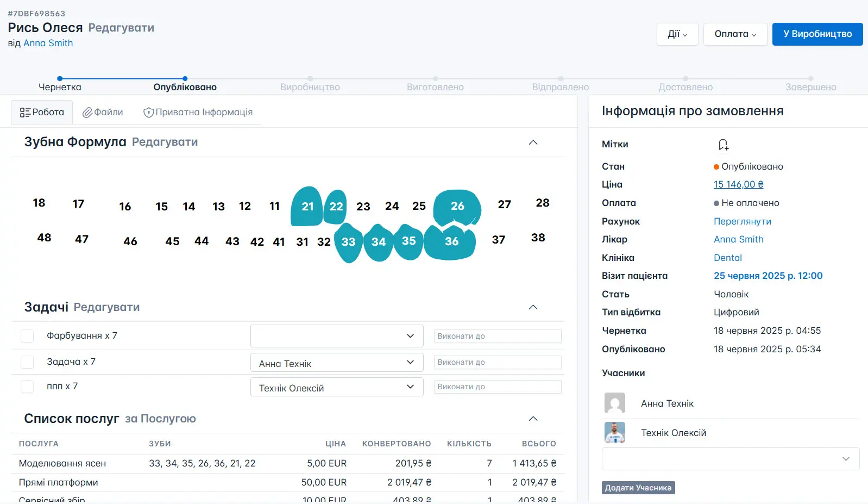This screenshot has height=504, width=868.
Task: Click Технік Олексій participant avatar photo
Action: 614,433
